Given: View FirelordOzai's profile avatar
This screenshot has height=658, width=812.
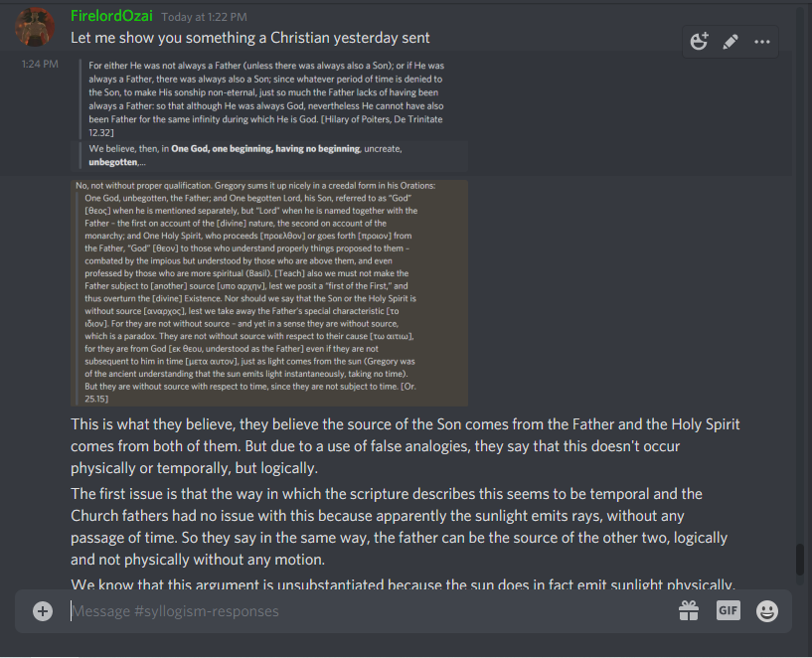Looking at the screenshot, I should [35, 27].
